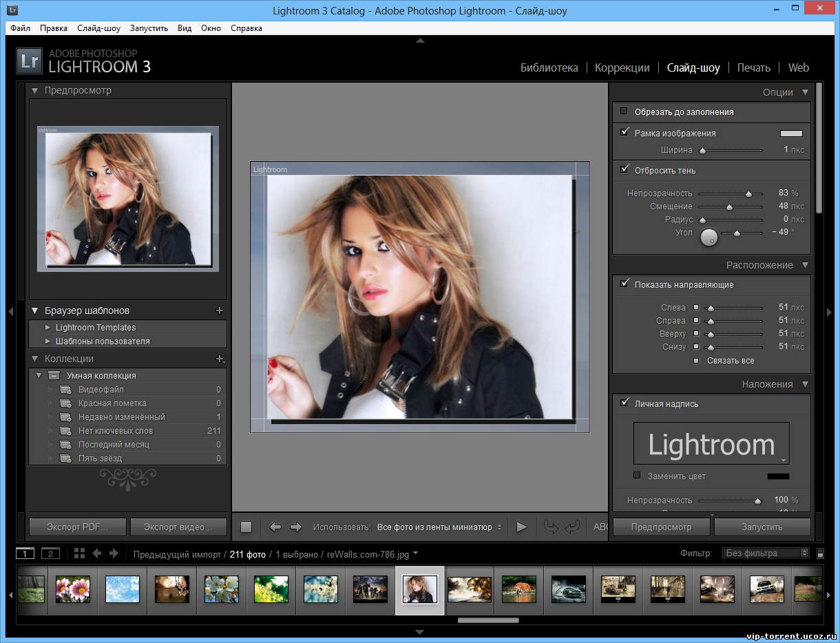Toggle Показать направляющие checkbox
Viewport: 840px width, 643px height.
pos(624,284)
